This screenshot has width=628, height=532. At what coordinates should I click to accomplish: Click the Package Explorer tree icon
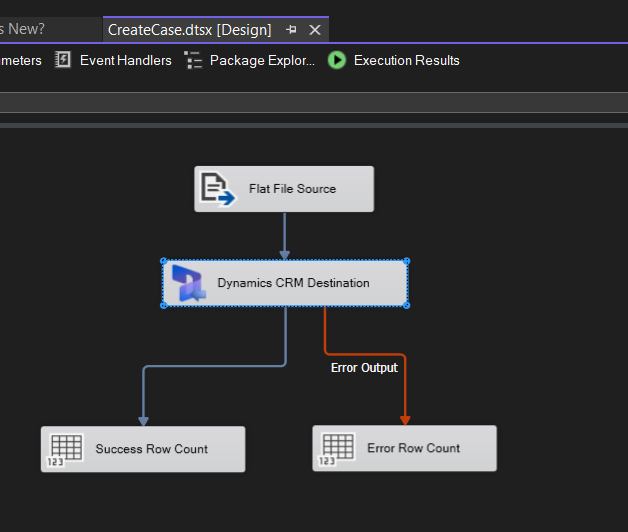[193, 60]
